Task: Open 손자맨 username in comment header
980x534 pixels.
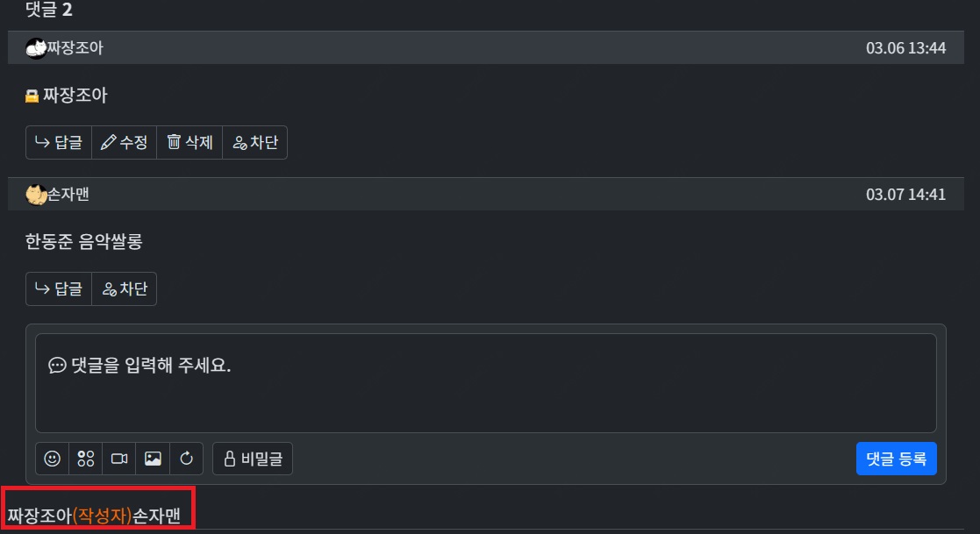Action: [x=68, y=195]
